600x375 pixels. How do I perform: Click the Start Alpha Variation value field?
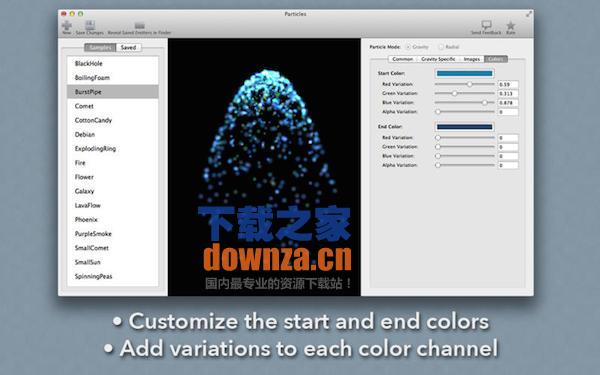point(508,112)
